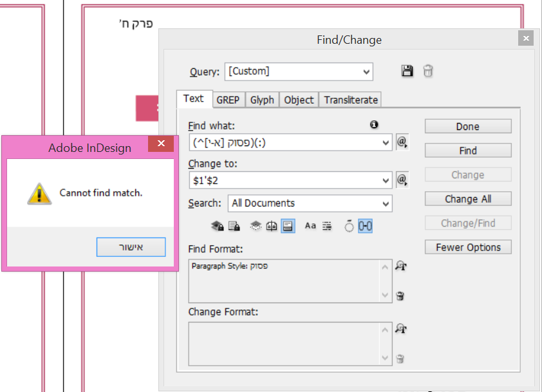Click the grayed Change button
Viewport: 542px width, 392px height.
coord(468,174)
